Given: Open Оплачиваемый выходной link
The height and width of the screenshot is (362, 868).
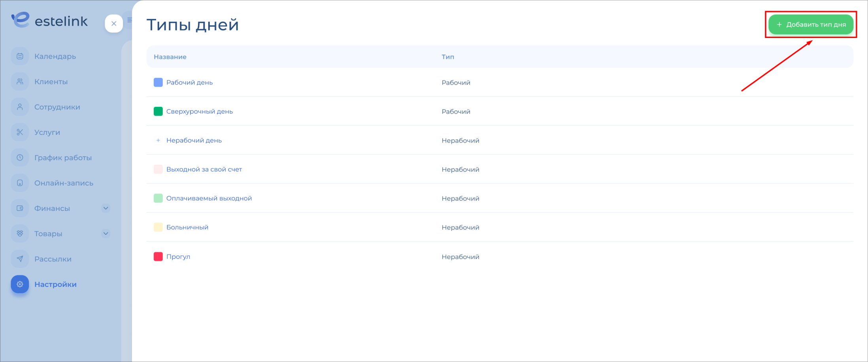Looking at the screenshot, I should 209,198.
